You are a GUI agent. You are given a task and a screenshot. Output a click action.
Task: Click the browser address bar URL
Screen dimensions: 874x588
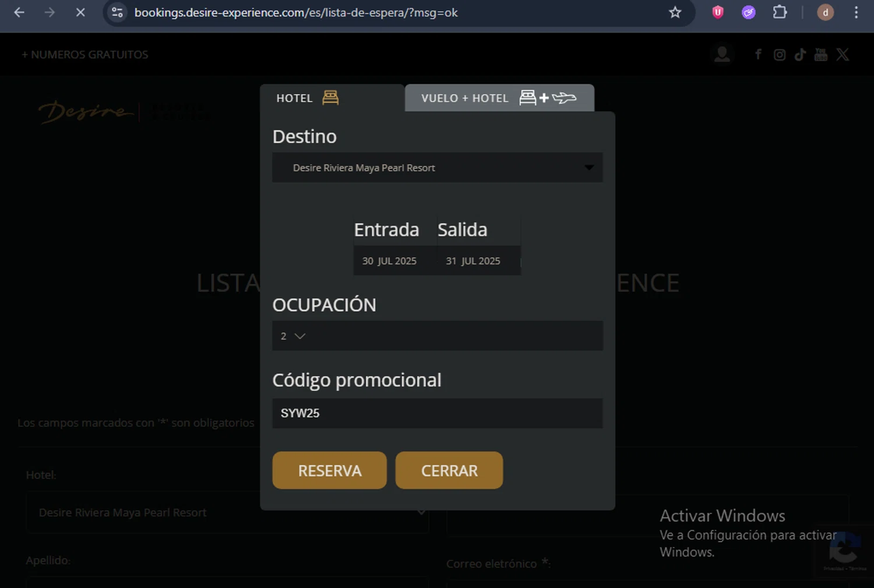coord(296,12)
